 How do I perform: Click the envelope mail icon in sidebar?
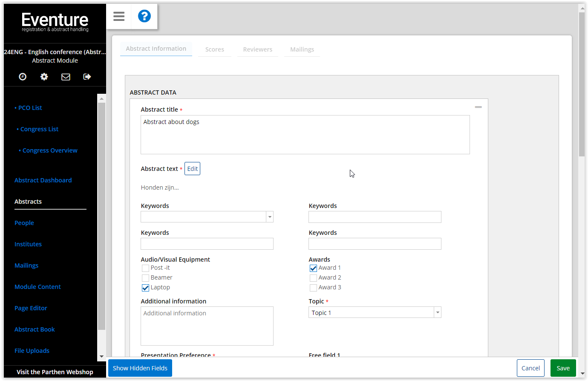(x=66, y=77)
